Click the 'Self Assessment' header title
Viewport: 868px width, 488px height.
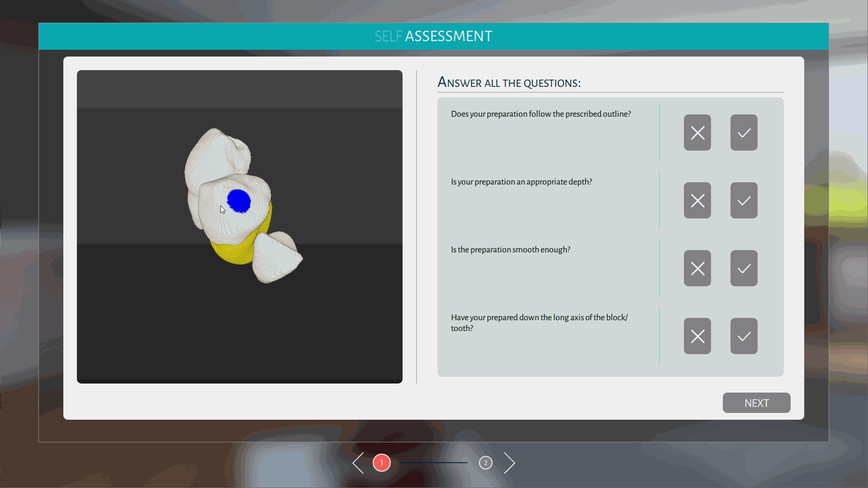tap(433, 36)
